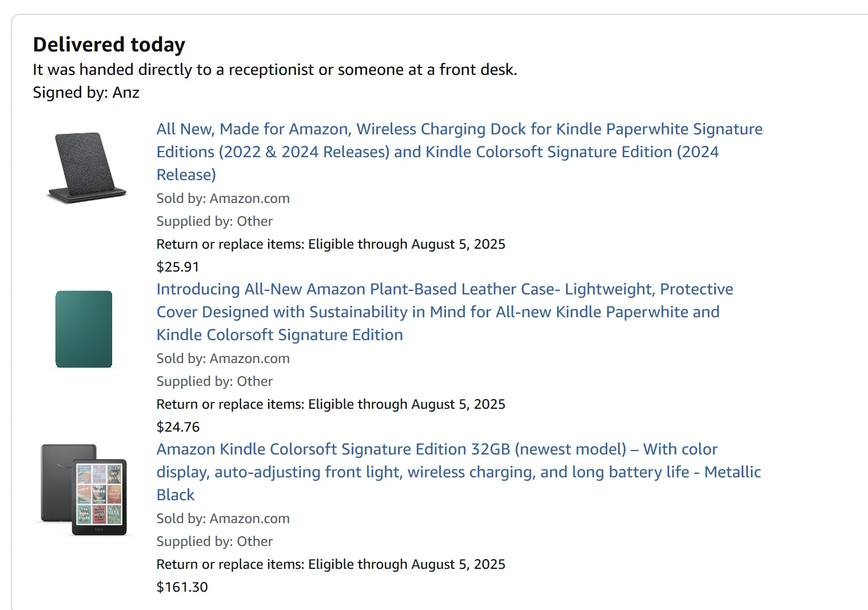Image resolution: width=868 pixels, height=610 pixels.
Task: Open the green Plant-Based Leather Case image
Action: (84, 329)
